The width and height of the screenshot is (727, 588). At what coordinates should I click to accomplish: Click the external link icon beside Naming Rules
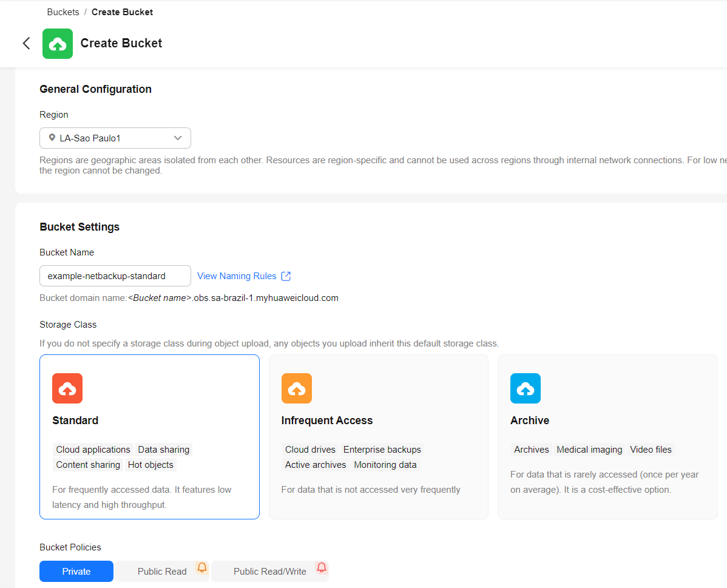point(286,276)
